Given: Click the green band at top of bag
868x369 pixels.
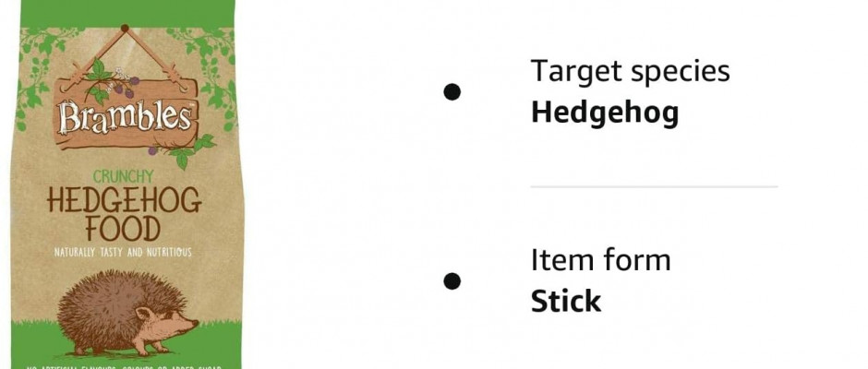Looking at the screenshot, I should 127,13.
